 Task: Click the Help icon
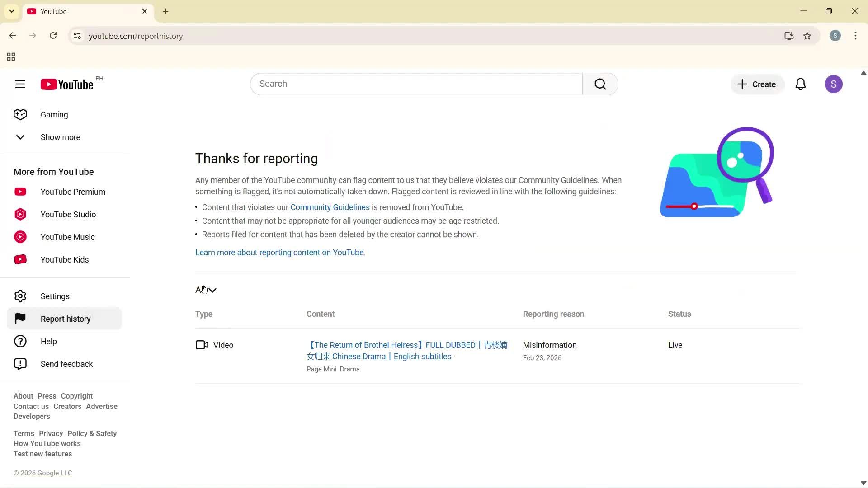coord(20,341)
